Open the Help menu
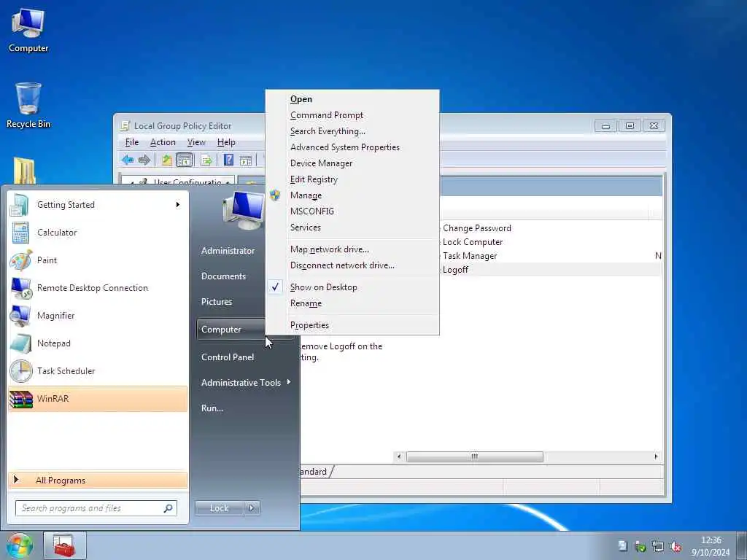This screenshot has height=560, width=747. [x=226, y=142]
